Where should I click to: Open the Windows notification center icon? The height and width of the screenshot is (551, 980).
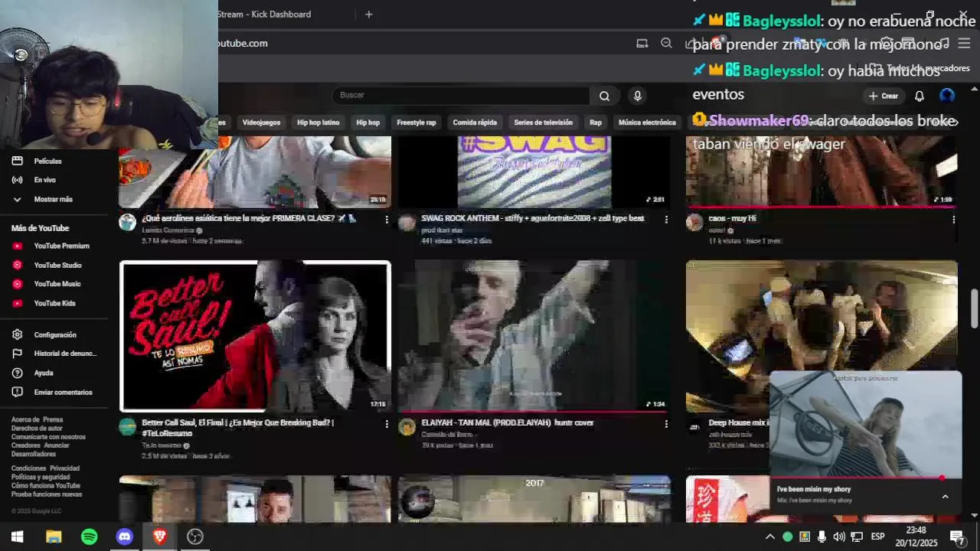click(957, 536)
